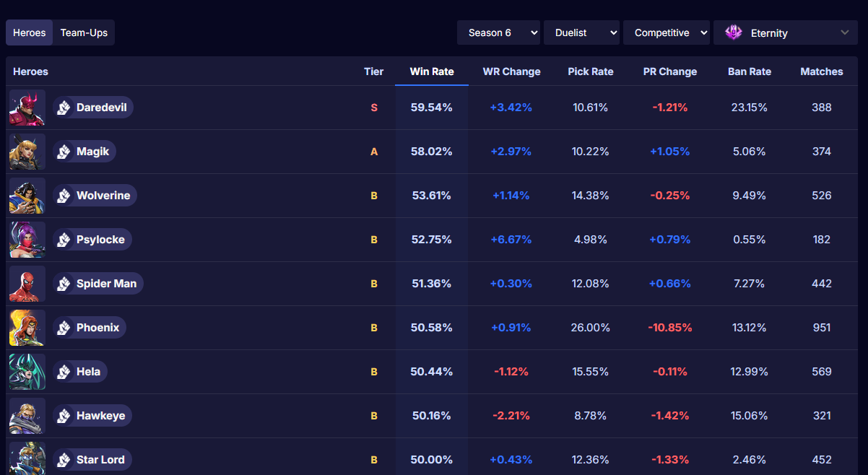The image size is (868, 475).
Task: Click the 58.02% win rate value
Action: click(432, 152)
